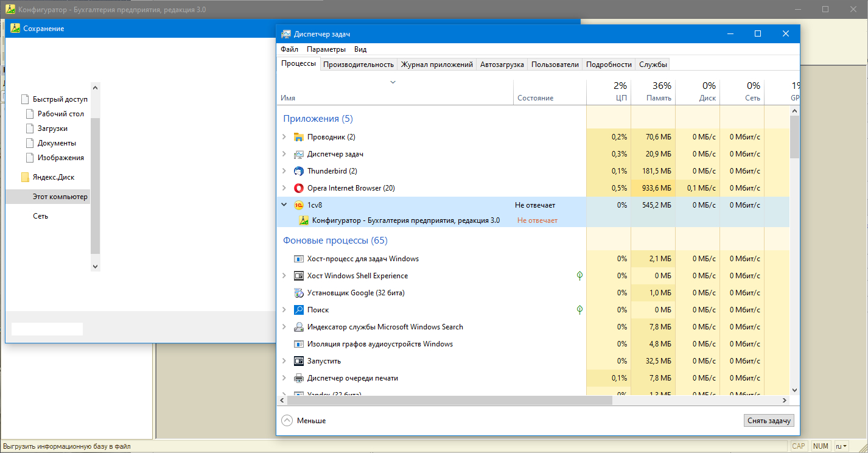Expand the Проводник (2) process group
Viewport: 868px width, 453px height.
pos(284,137)
